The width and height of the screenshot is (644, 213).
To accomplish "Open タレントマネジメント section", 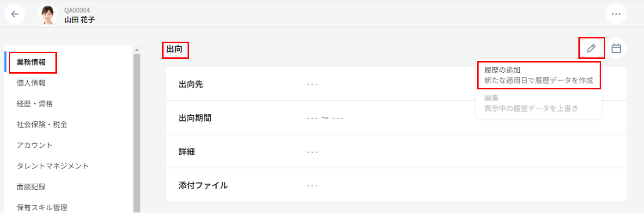I will click(x=53, y=166).
